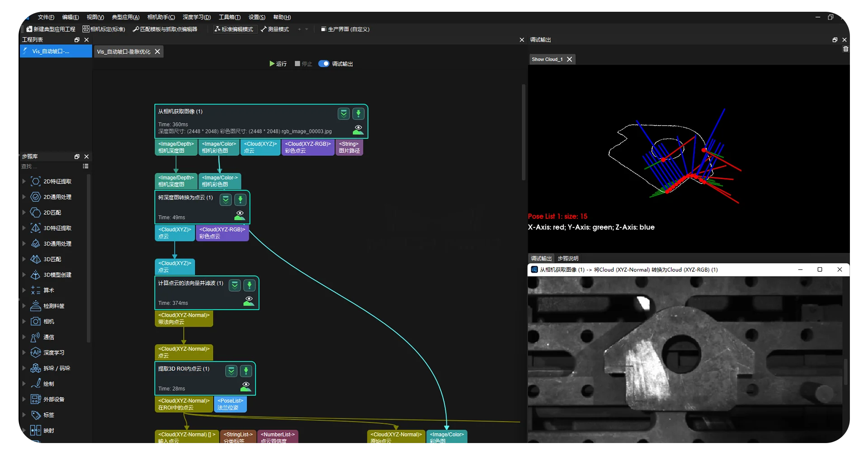
Task: Click the 点云 Cloud(XYZ) output port of camera node
Action: (x=260, y=147)
